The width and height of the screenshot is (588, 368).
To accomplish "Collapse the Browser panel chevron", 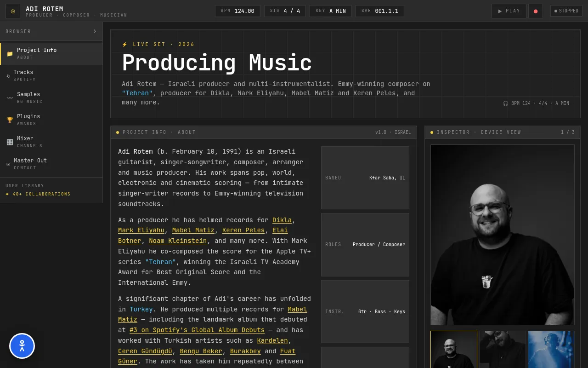I will 95,31.
